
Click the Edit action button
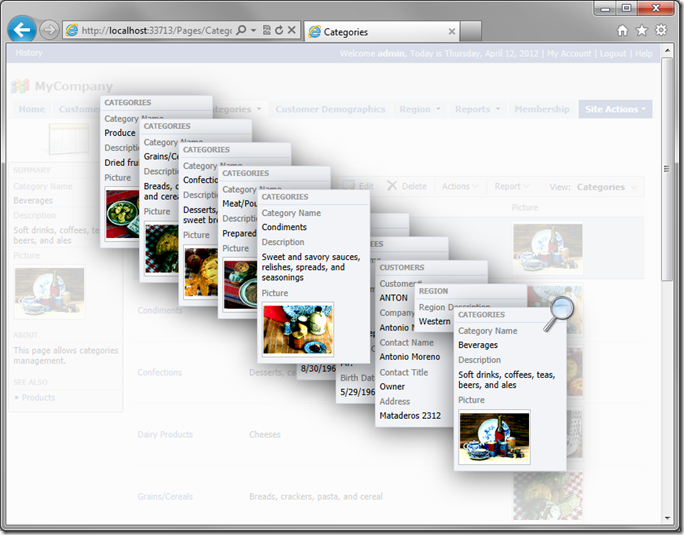359,186
